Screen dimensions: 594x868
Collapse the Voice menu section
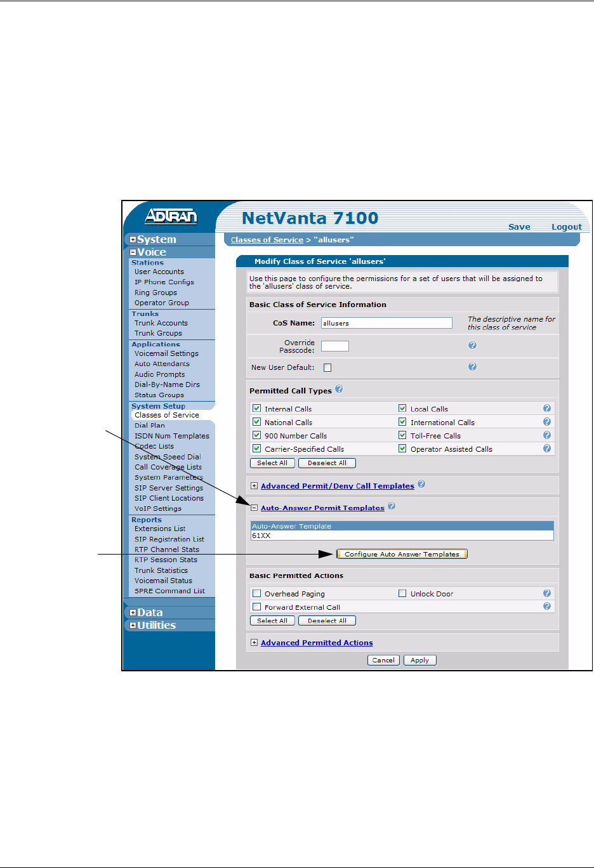tap(133, 253)
